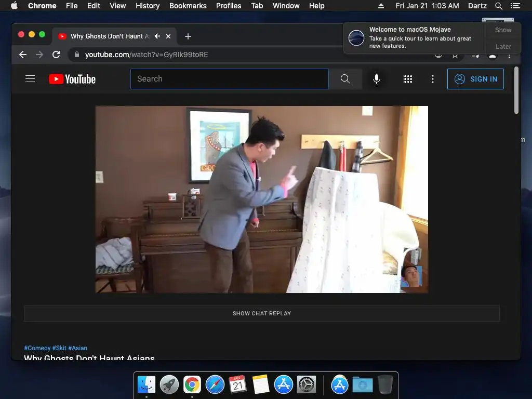The image size is (532, 399).
Task: Click the menu bar clock Fri Jan 21
Action: click(x=427, y=6)
